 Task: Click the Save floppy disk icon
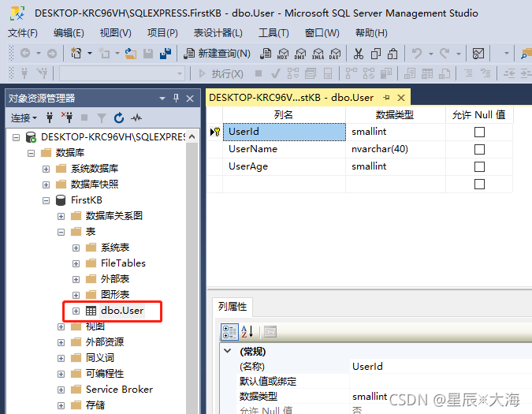[148, 54]
